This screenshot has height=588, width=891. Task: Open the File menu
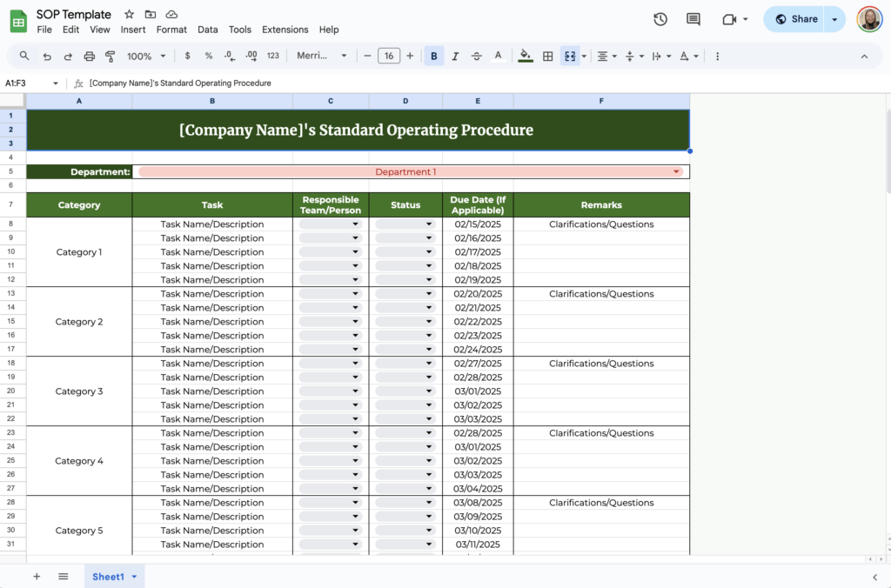pyautogui.click(x=44, y=30)
